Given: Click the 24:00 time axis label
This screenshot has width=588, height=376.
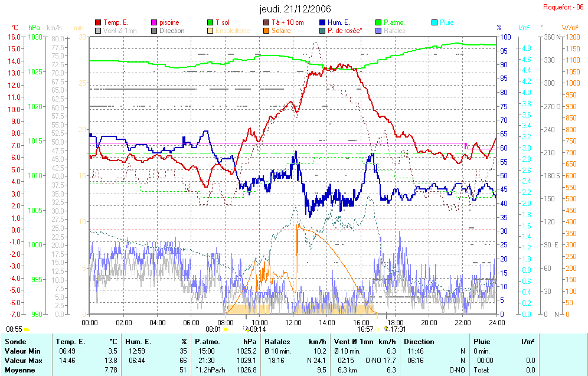Looking at the screenshot, I should (x=497, y=323).
